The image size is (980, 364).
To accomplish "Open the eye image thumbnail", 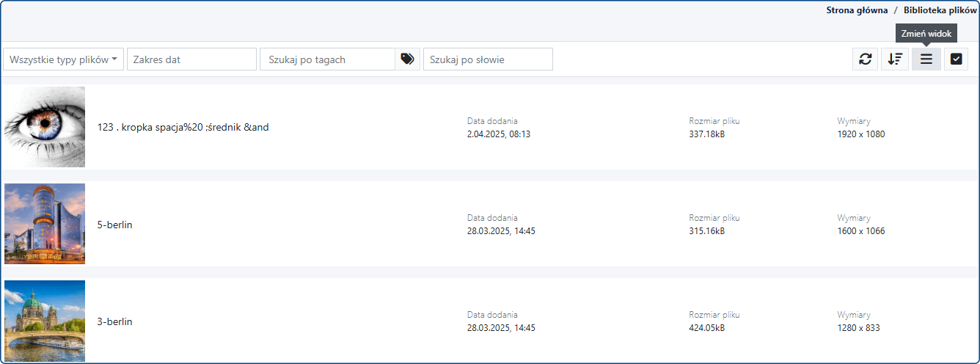I will (45, 127).
